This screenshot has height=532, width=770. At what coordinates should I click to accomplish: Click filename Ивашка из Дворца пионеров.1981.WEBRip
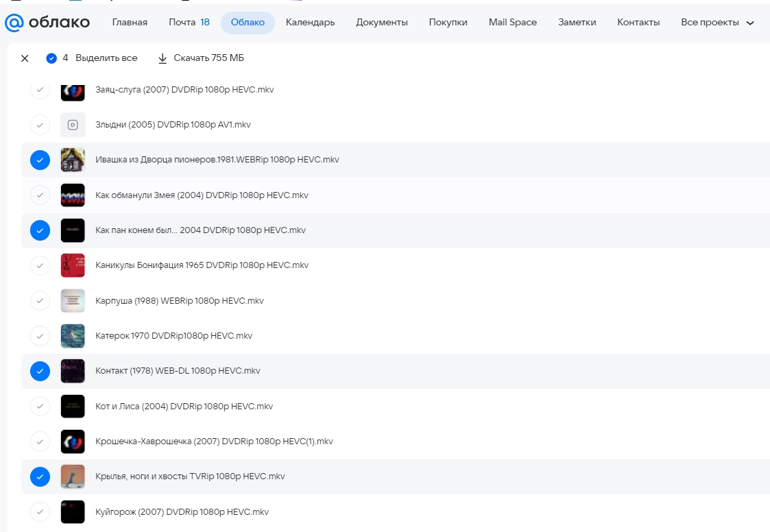coord(217,160)
